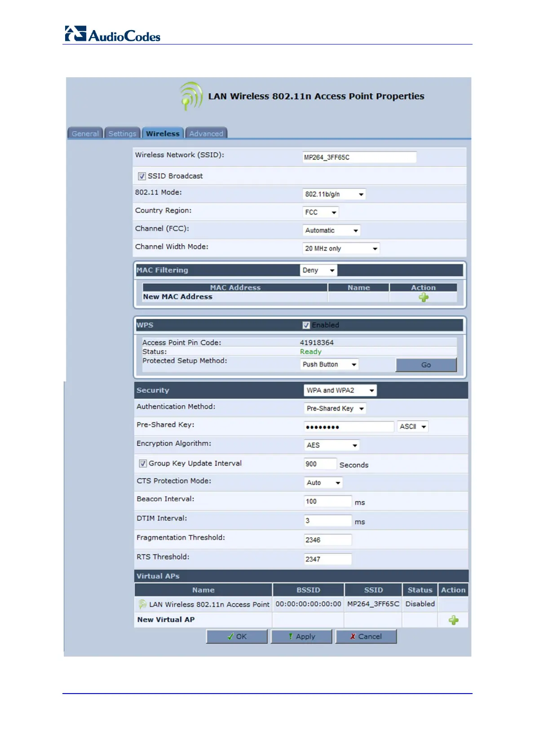Click the Group Key Update Interval seconds field
The width and height of the screenshot is (535, 756).
(x=320, y=464)
